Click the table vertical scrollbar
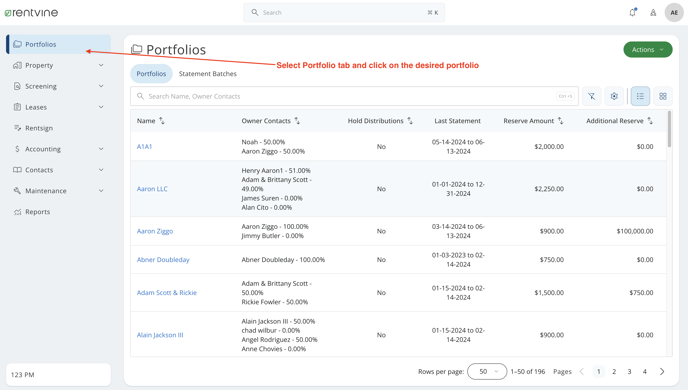688x390 pixels. click(x=669, y=129)
